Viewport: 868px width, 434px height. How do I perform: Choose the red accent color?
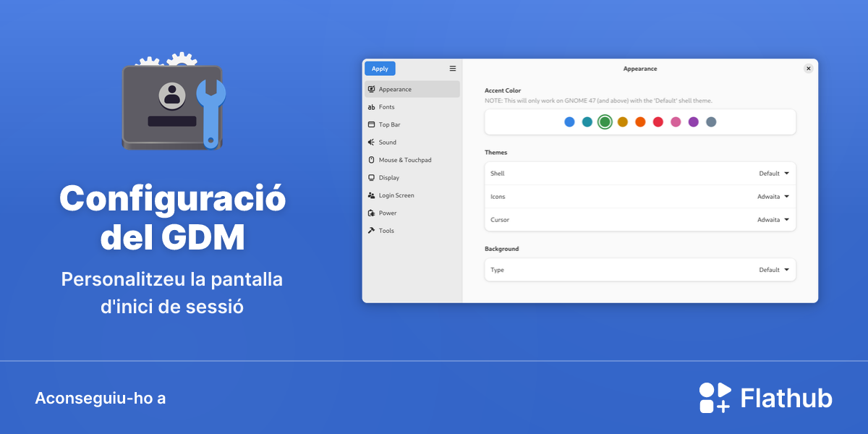(658, 122)
